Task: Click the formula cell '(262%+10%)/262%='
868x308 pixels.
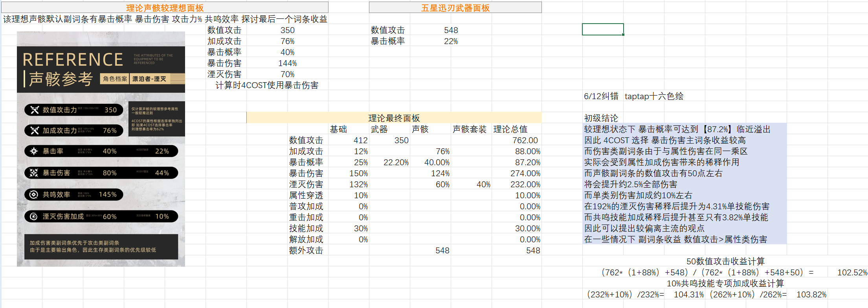Action: [x=748, y=295]
